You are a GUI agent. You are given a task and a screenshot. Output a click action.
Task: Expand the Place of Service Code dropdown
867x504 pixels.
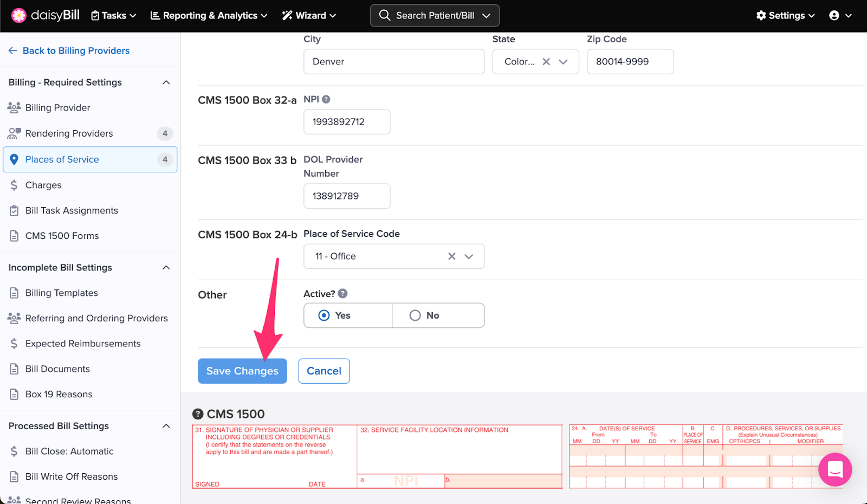point(469,256)
